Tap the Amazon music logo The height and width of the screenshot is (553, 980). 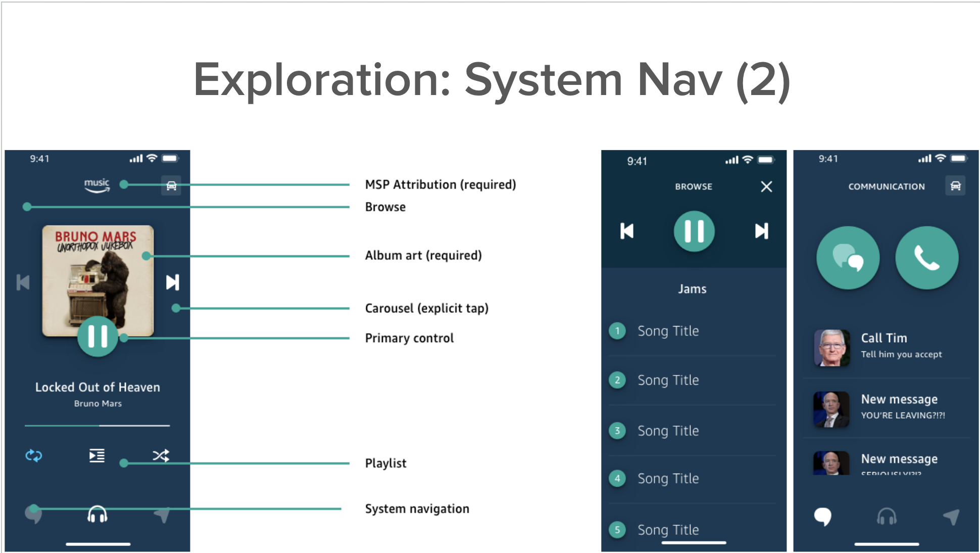tap(97, 185)
